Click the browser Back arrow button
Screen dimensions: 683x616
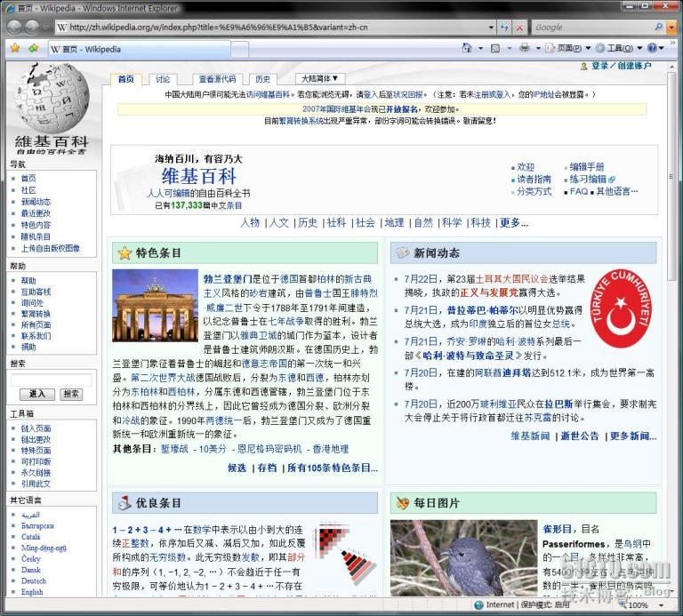[14, 27]
